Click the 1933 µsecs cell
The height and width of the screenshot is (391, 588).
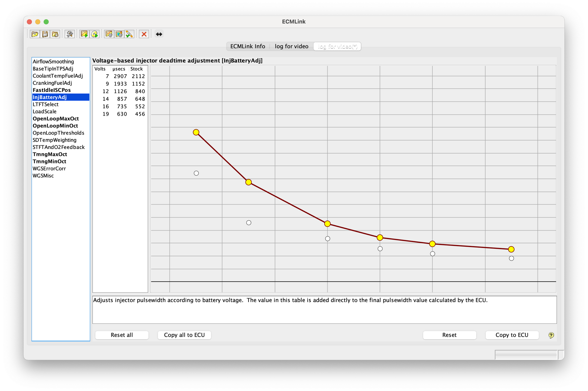point(120,84)
